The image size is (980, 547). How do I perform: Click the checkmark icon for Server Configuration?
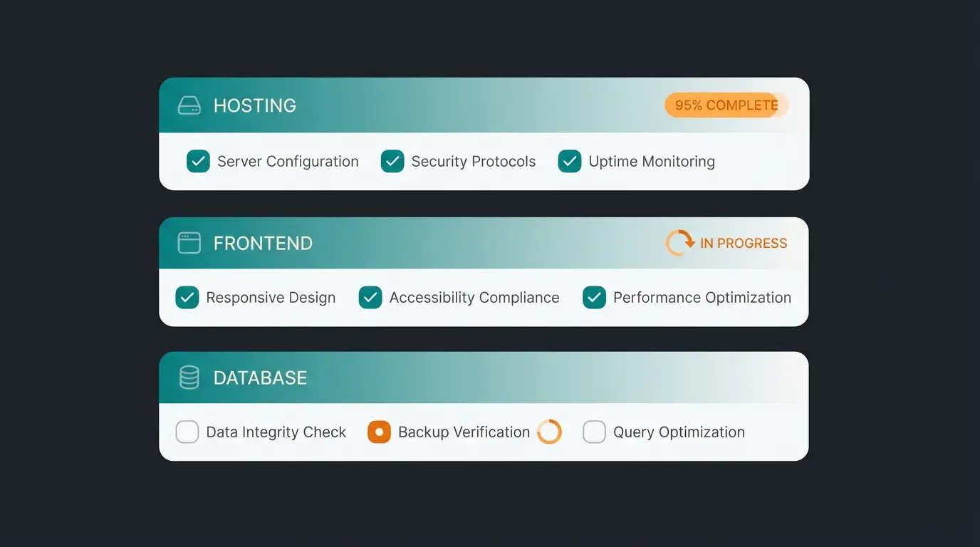click(x=198, y=161)
